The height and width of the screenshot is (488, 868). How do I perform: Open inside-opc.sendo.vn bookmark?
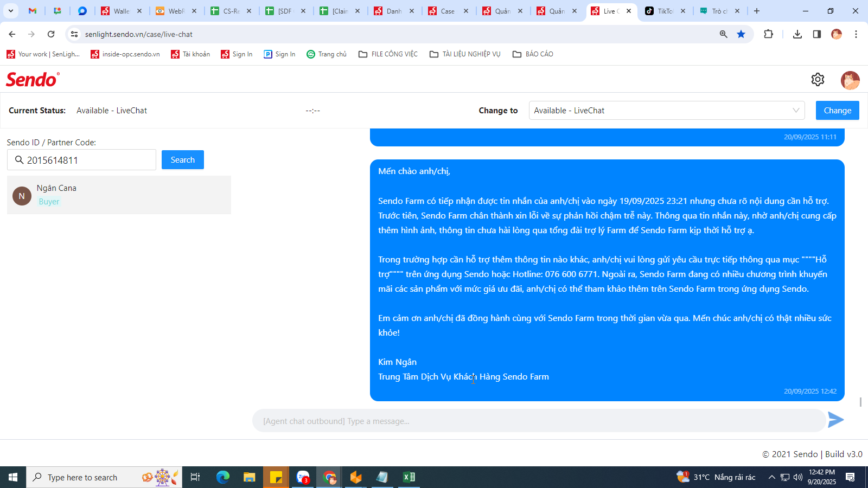[x=125, y=54]
